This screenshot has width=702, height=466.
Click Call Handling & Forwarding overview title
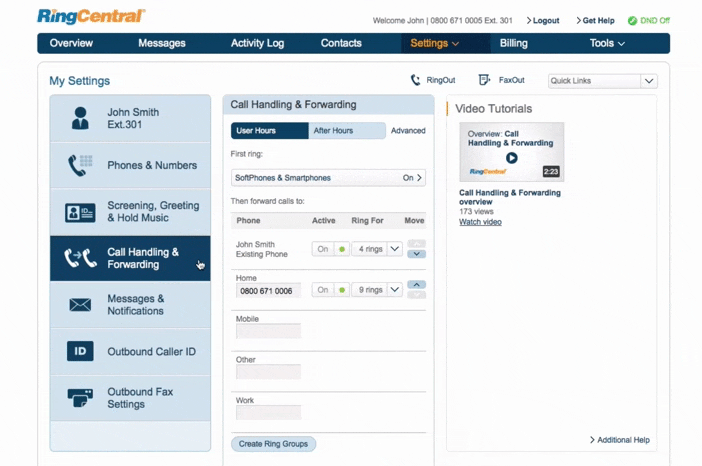[x=509, y=197]
